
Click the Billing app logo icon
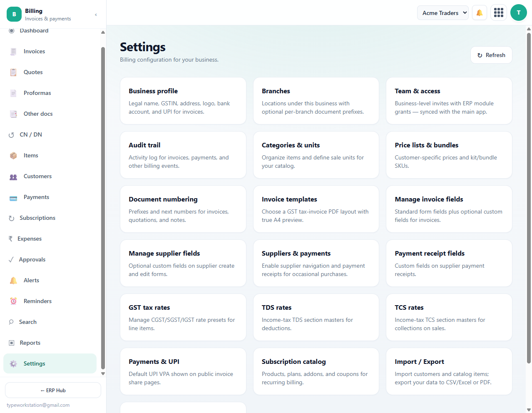pyautogui.click(x=14, y=14)
